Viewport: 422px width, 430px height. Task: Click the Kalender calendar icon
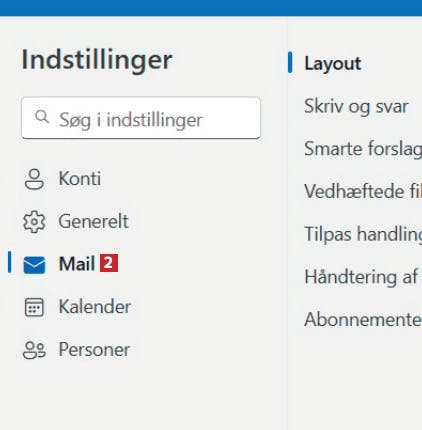34,307
